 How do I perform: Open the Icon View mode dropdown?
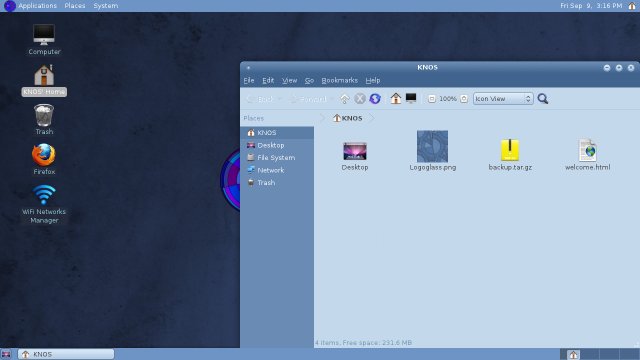[x=503, y=99]
